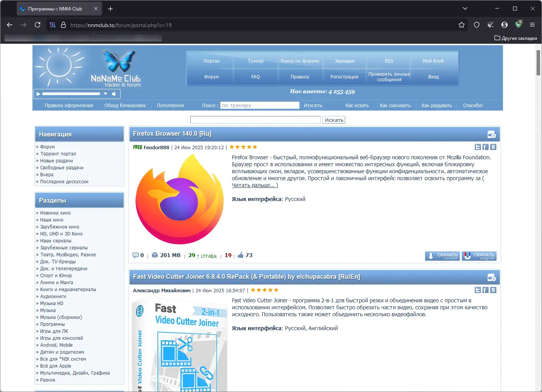Screen dimensions: 542x392
Task: Download Firefox Browser via magnet link
Action: (x=479, y=256)
